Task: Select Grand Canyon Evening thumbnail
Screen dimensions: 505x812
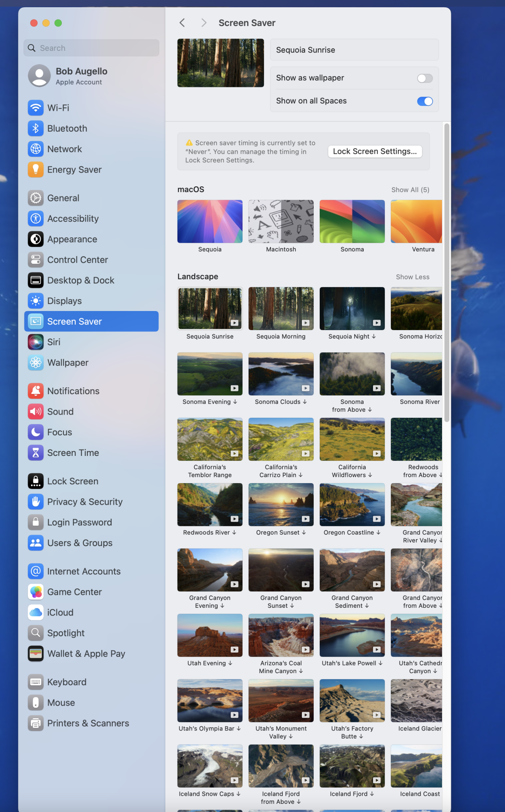Action: pos(210,570)
